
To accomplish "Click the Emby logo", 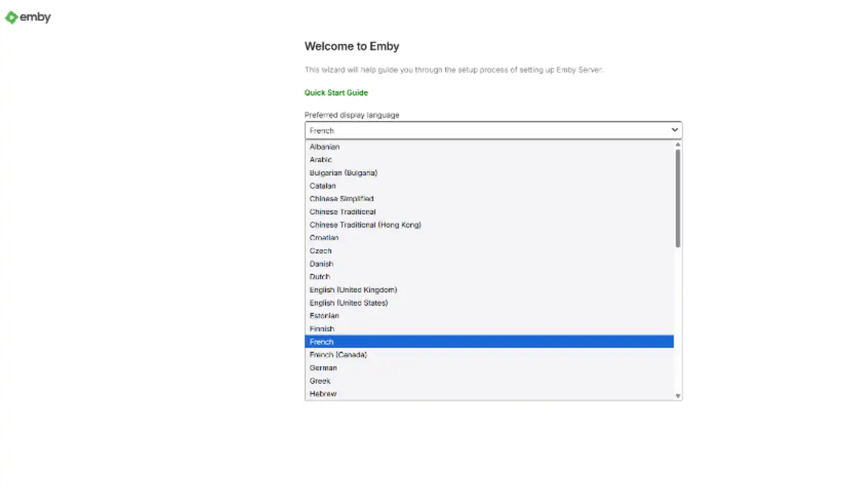I will (28, 18).
